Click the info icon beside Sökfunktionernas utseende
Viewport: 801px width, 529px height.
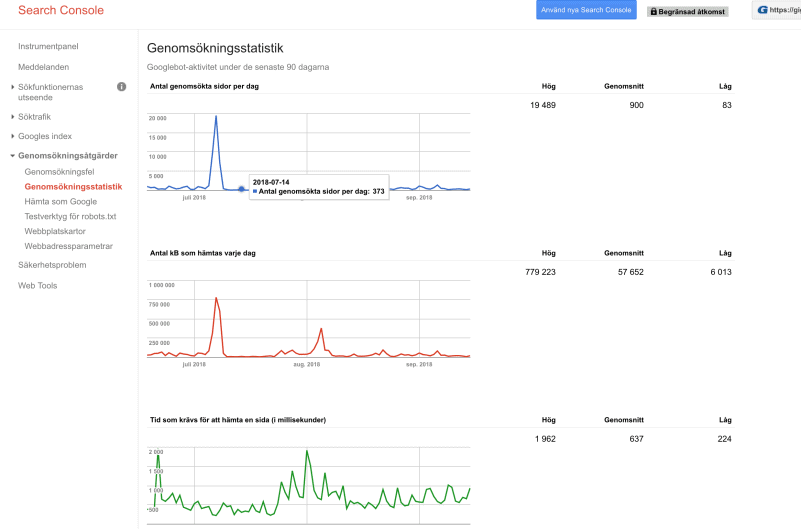pos(121,87)
